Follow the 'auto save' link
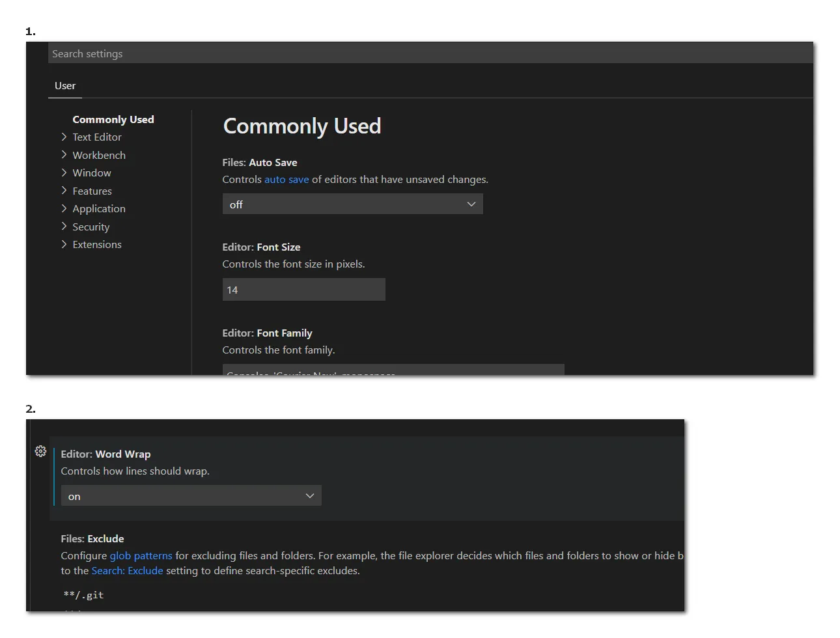The width and height of the screenshot is (840, 638). coord(287,180)
